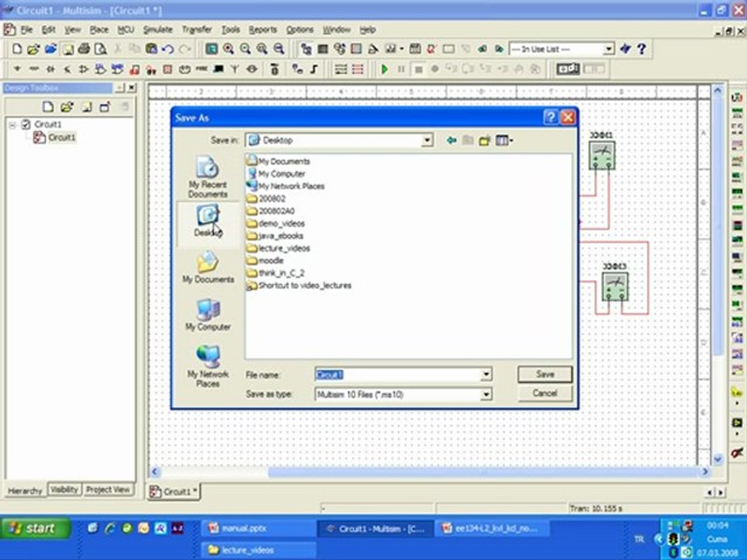The height and width of the screenshot is (560, 747).
Task: Click the XMM3 multimeter instrument on canvas
Action: point(615,286)
